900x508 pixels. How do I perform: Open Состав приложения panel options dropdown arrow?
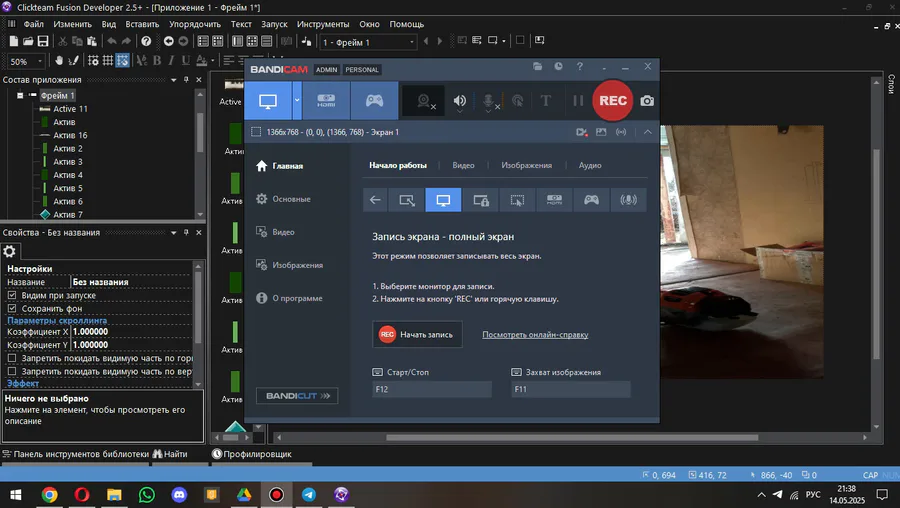tap(173, 80)
